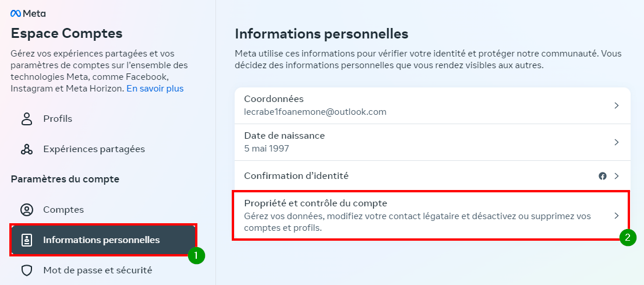The height and width of the screenshot is (285, 644).
Task: Click green badge number 1
Action: (x=197, y=255)
